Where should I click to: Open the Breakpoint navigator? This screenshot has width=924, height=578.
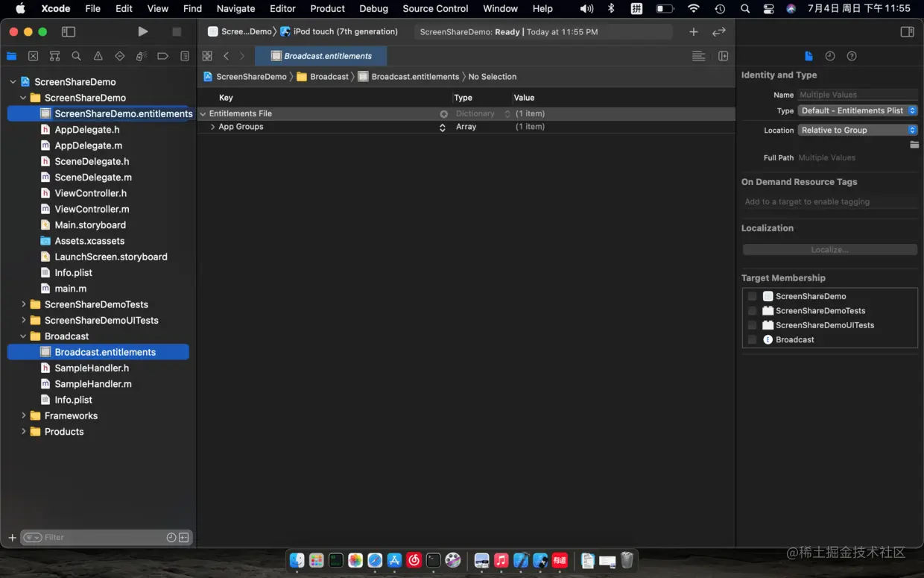tap(162, 57)
